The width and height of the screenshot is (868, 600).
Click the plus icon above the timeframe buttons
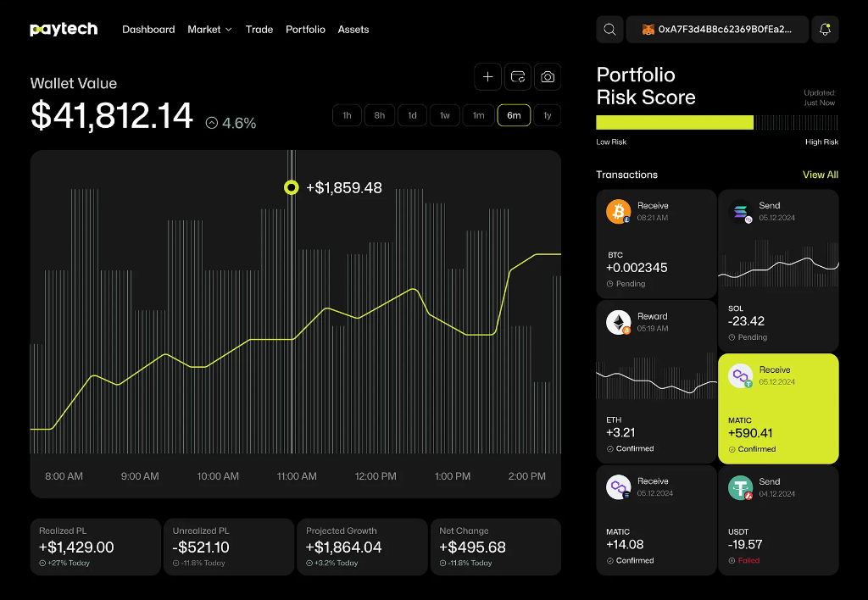pyautogui.click(x=487, y=76)
